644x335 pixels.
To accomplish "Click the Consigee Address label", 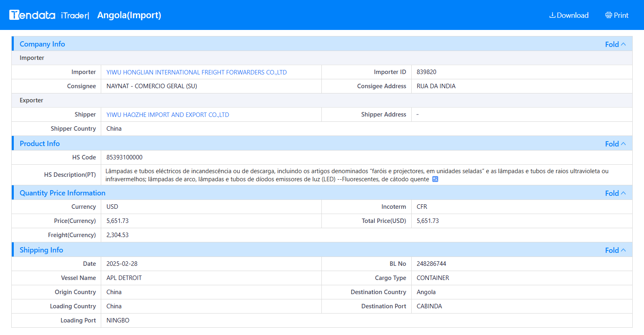I will point(382,86).
